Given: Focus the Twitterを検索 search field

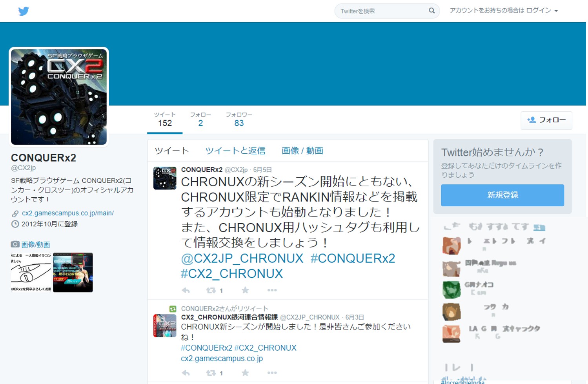Looking at the screenshot, I should click(x=387, y=11).
